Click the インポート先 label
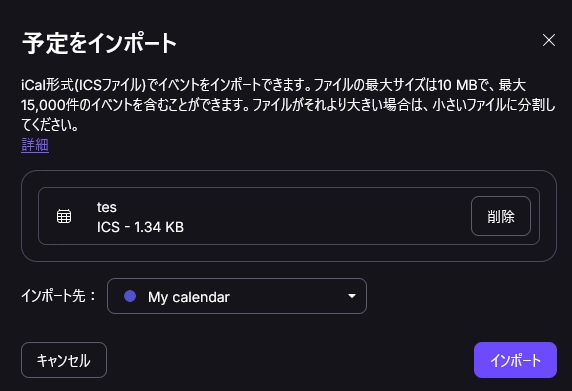Screen dimensions: 572x391 (58, 296)
